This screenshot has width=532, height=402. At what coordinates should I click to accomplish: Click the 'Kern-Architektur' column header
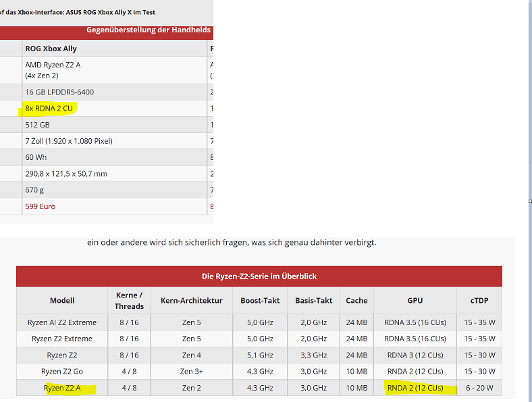click(x=191, y=301)
